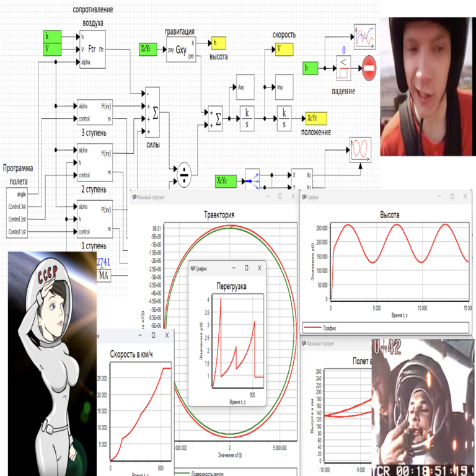Screen dimensions: 476x476
Task: Maximize the Перегрузка graph window
Action: 246,268
